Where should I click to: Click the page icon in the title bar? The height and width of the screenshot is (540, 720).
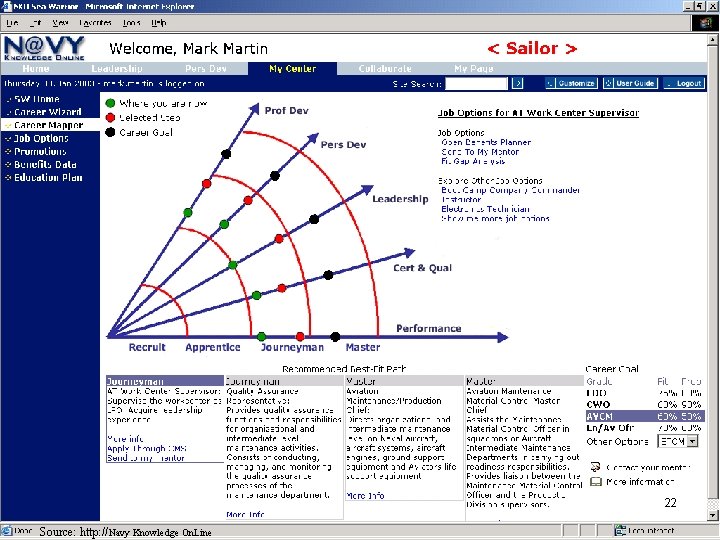[x=6, y=6]
